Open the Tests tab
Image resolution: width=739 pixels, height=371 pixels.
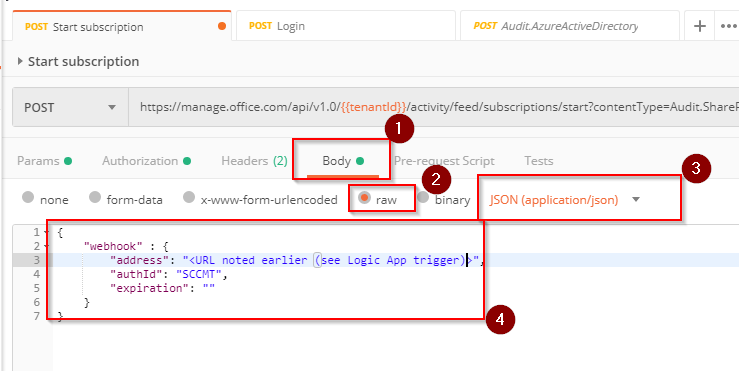coord(539,161)
